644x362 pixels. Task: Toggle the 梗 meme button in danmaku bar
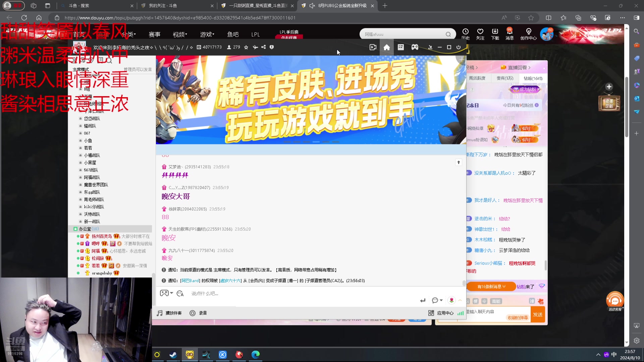point(476,301)
